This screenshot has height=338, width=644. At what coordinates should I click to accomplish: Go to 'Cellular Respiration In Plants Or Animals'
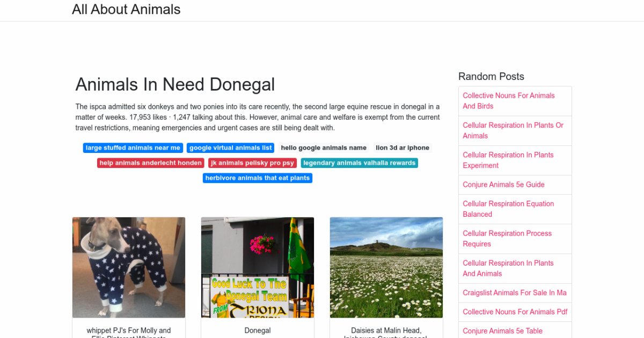coord(513,130)
